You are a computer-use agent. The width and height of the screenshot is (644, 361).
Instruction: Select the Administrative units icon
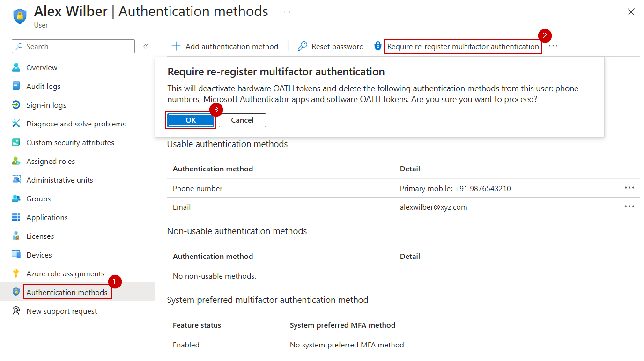tap(16, 180)
